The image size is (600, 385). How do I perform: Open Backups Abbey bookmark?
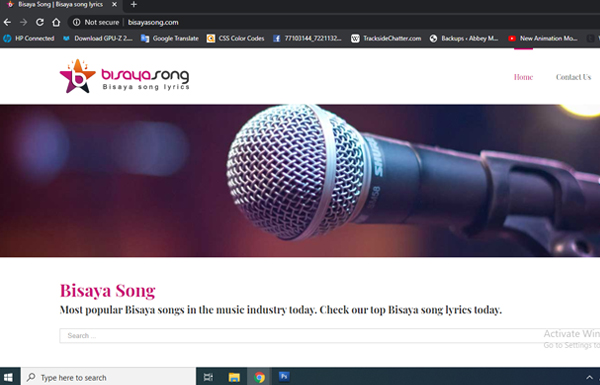(464, 38)
